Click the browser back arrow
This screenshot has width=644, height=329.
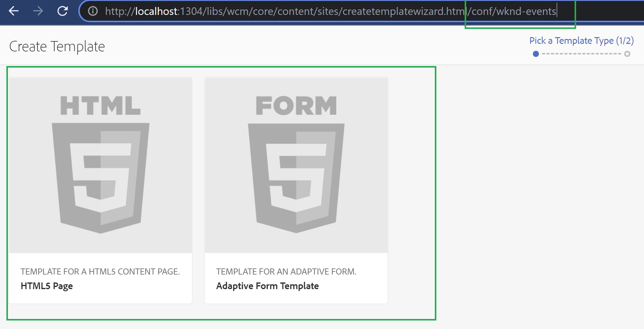point(14,11)
